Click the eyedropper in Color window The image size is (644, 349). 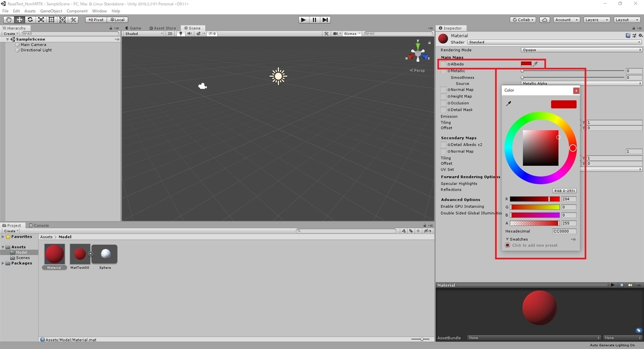coord(509,104)
